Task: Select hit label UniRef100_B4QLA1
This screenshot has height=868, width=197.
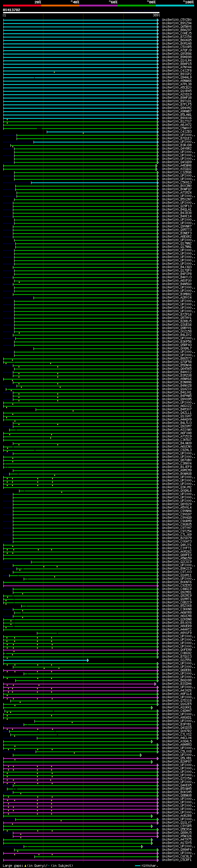Action: pos(177,210)
